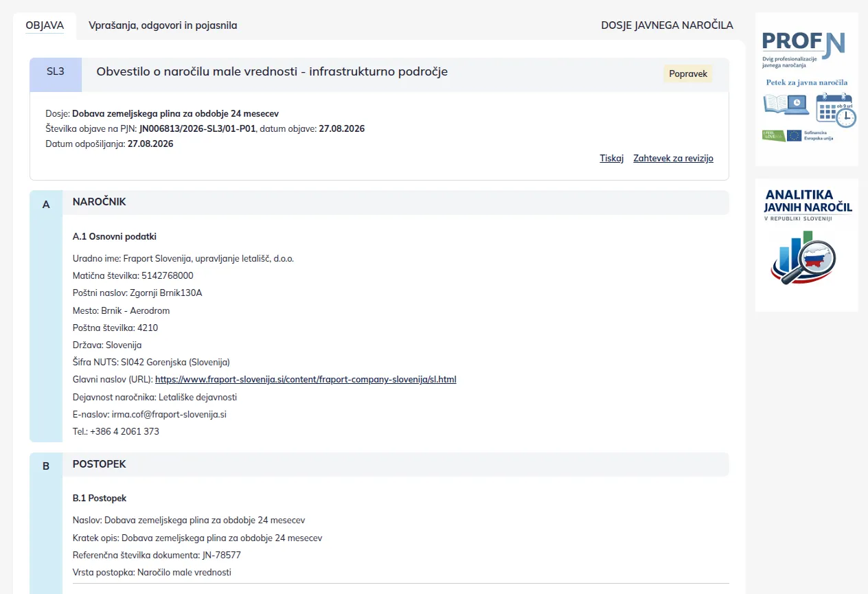Select section letter B marker
The width and height of the screenshot is (868, 594).
pyautogui.click(x=46, y=466)
